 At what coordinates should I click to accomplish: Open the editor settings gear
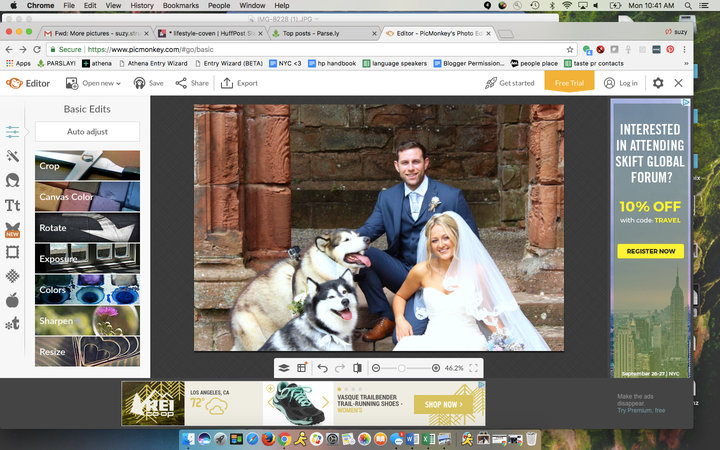tap(658, 83)
